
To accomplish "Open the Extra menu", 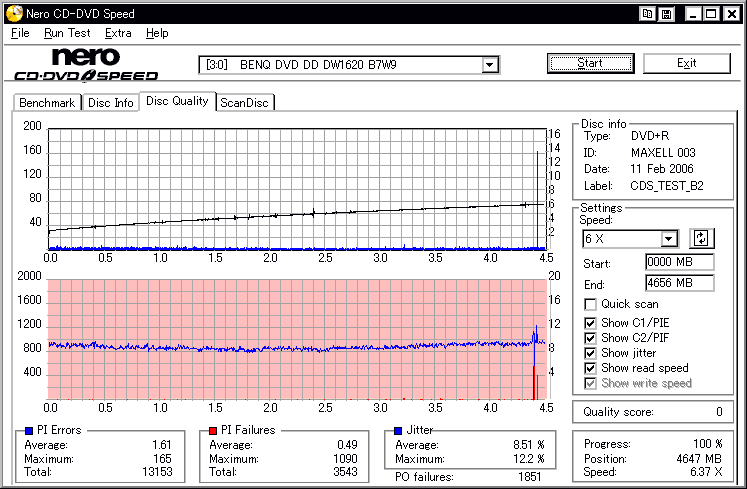I will point(118,33).
